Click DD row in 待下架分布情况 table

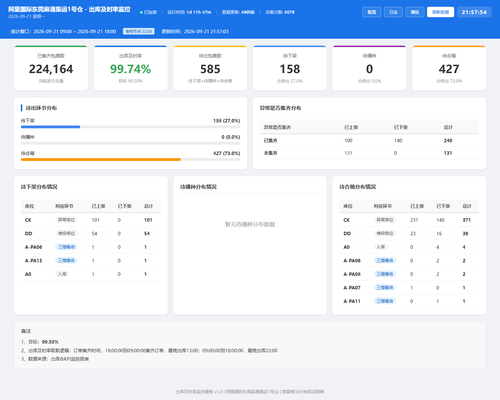91,233
